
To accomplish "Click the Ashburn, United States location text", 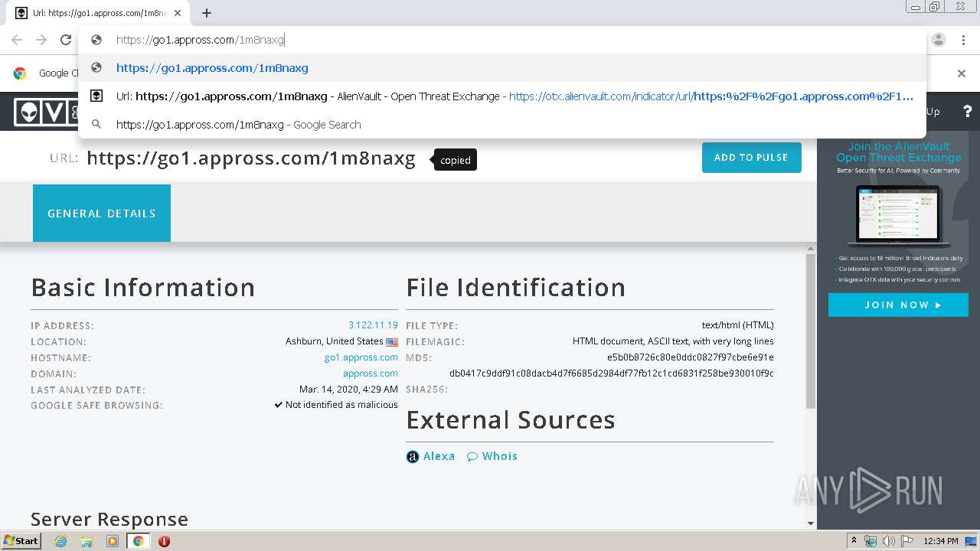I will tap(335, 341).
